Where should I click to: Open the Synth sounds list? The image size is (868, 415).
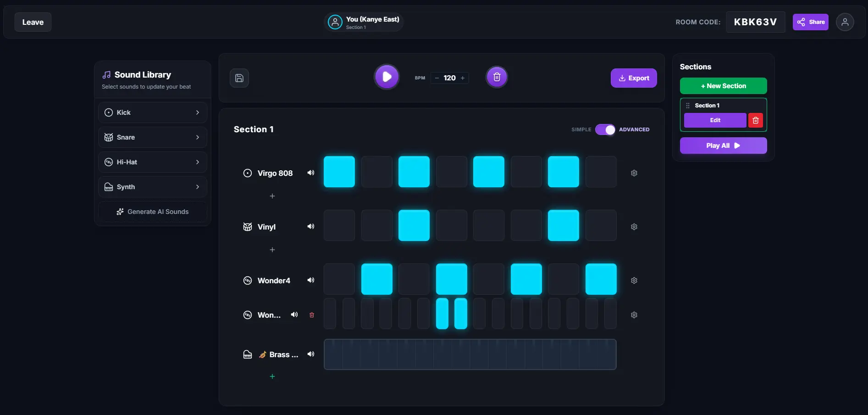[153, 187]
